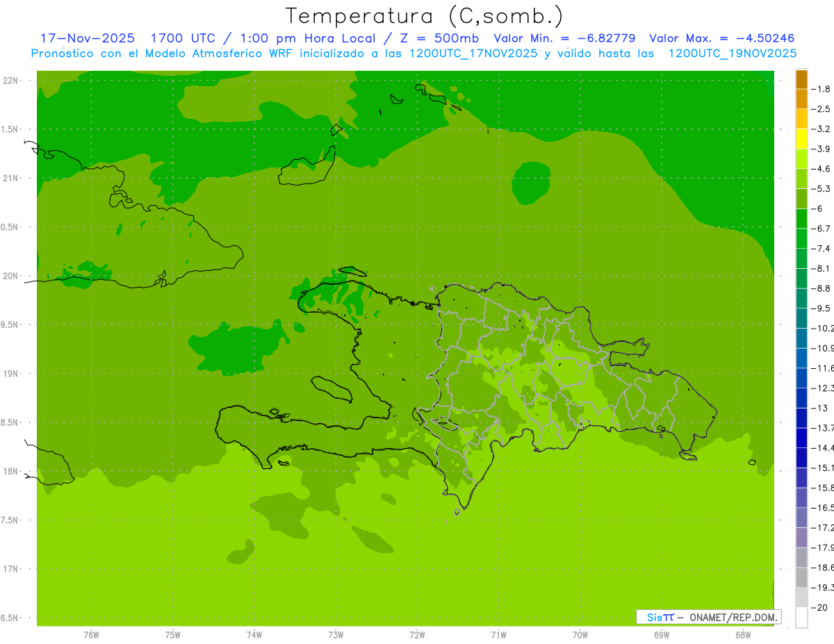Click the teal swatch between -9.5 and -10.2

tap(801, 318)
